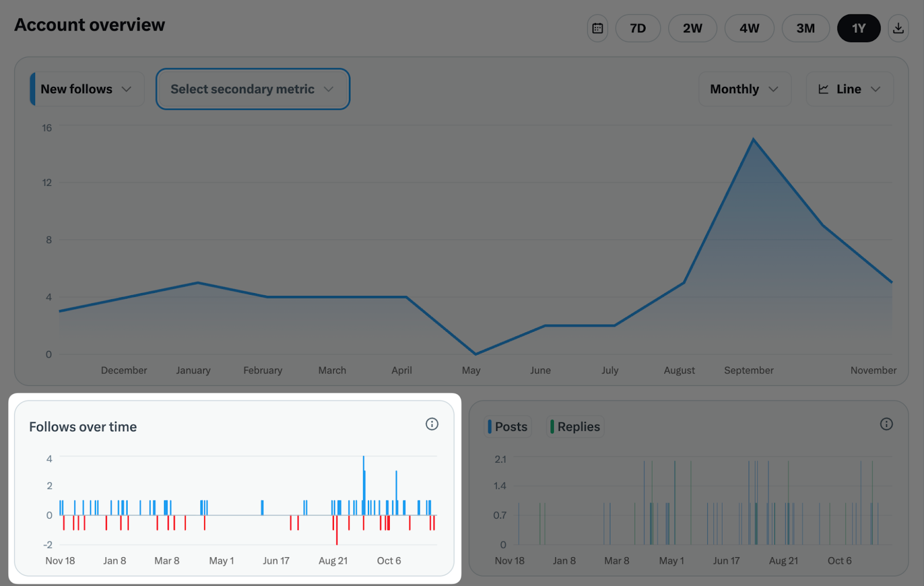Open the New follows metric dropdown
The image size is (924, 586).
(85, 89)
